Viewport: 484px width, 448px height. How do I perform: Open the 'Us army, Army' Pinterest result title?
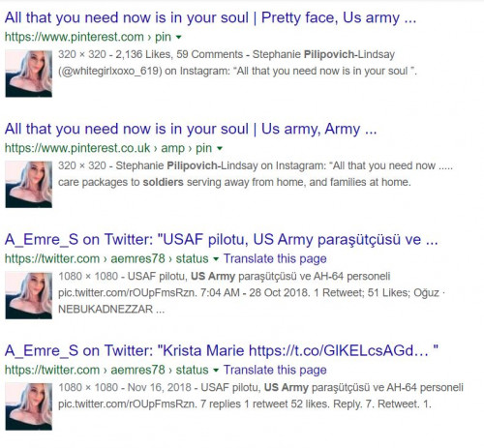tap(191, 129)
